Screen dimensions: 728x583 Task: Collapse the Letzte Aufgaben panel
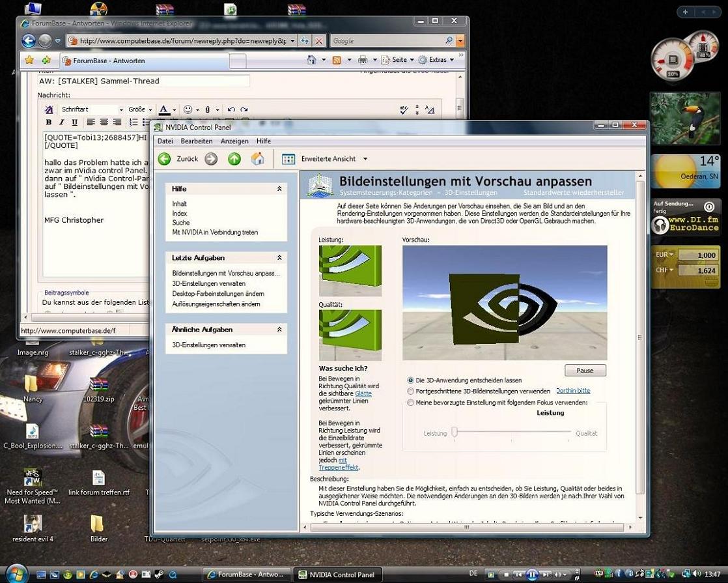click(279, 257)
